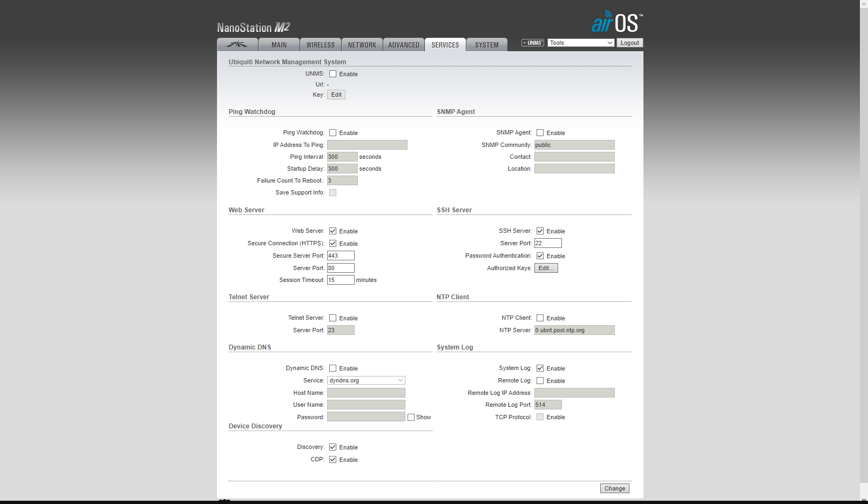Click the NanoStation M2 title
868x504 pixels.
pos(253,27)
